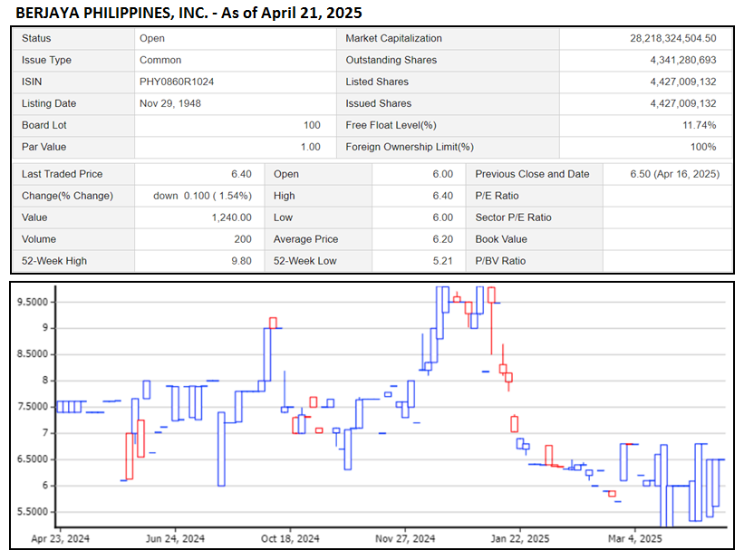Select the Status row label
This screenshot has width=744, height=560.
click(x=36, y=38)
